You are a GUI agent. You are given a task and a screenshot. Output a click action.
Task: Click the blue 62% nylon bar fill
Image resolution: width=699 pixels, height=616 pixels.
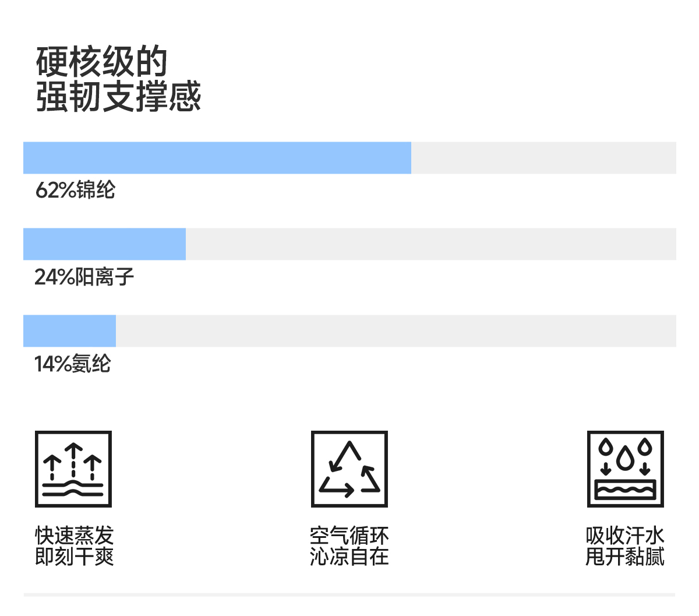click(x=217, y=158)
